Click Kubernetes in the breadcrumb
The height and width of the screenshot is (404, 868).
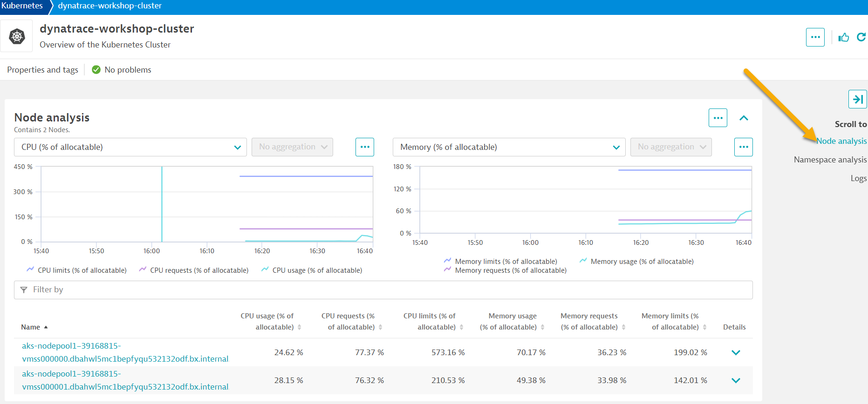pos(22,6)
